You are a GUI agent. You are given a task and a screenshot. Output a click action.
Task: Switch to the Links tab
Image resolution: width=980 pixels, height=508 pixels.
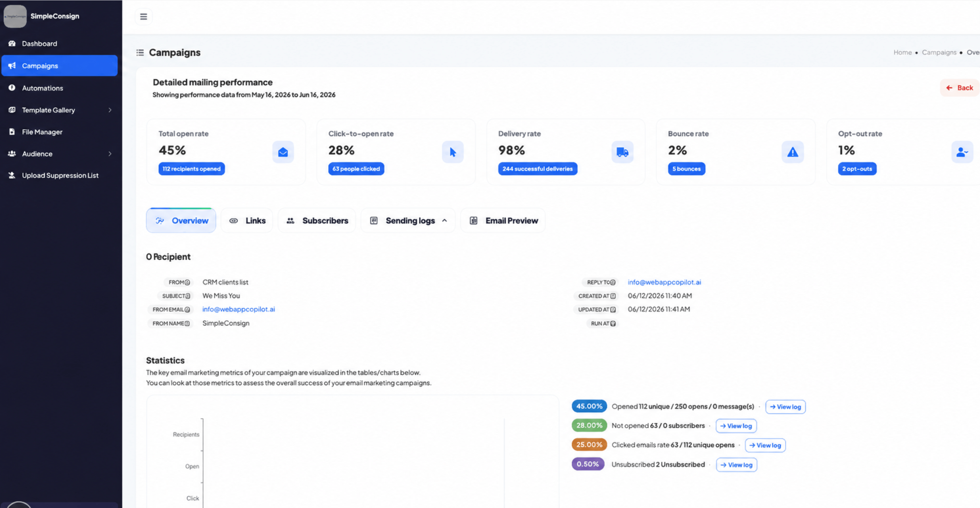click(x=247, y=221)
